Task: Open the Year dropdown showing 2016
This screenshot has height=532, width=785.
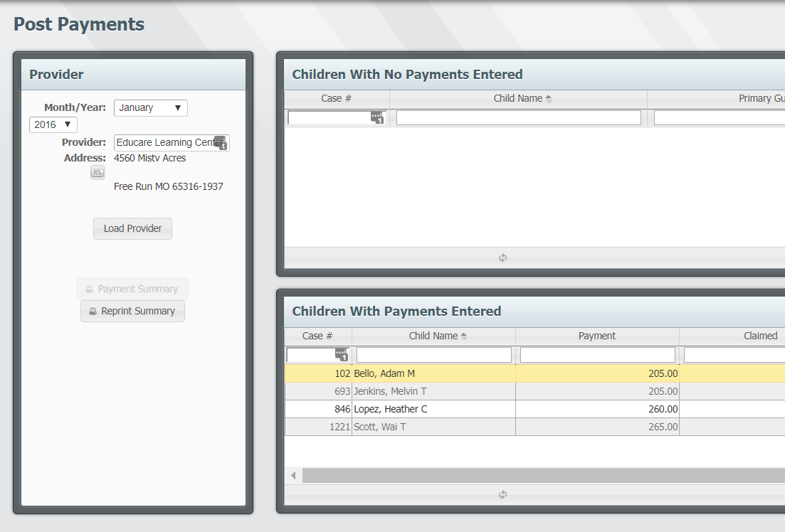Action: pyautogui.click(x=53, y=124)
